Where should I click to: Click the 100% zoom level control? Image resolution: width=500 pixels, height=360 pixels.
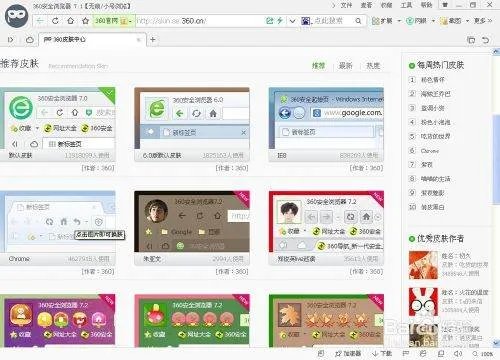pos(483,354)
